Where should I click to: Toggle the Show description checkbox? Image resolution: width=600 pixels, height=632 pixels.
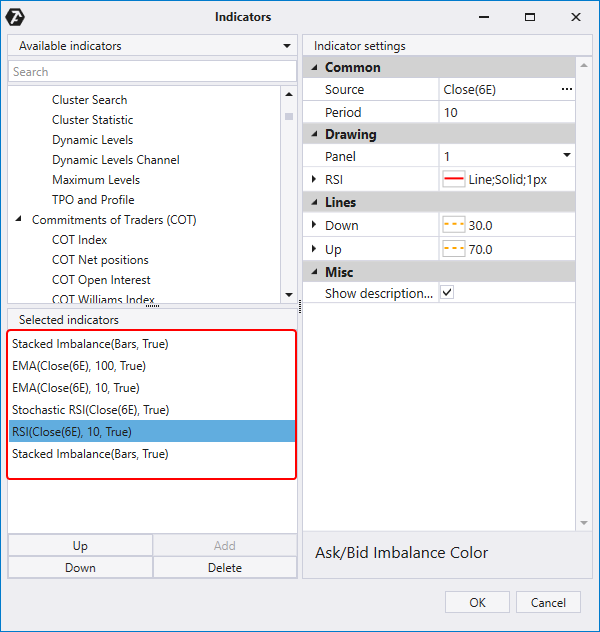[447, 293]
